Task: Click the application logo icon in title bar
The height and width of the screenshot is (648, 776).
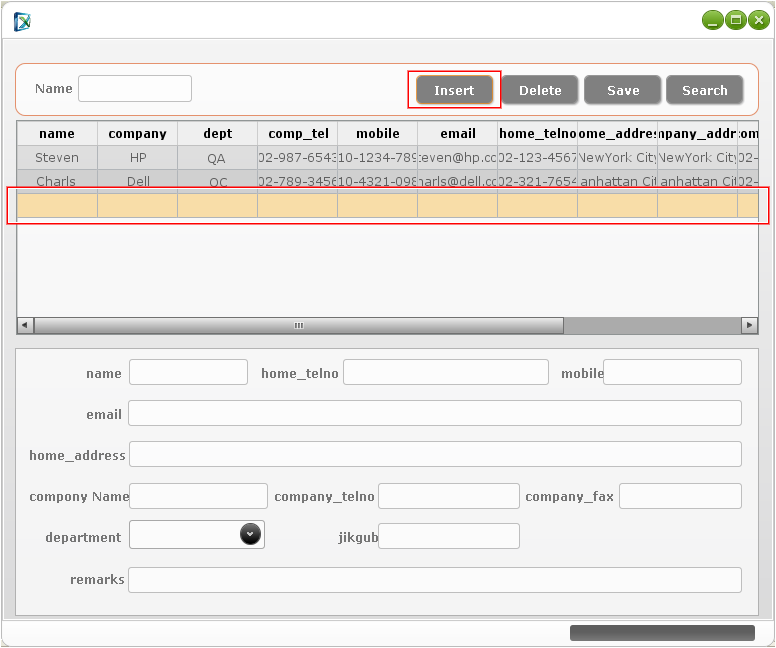Action: tap(22, 20)
